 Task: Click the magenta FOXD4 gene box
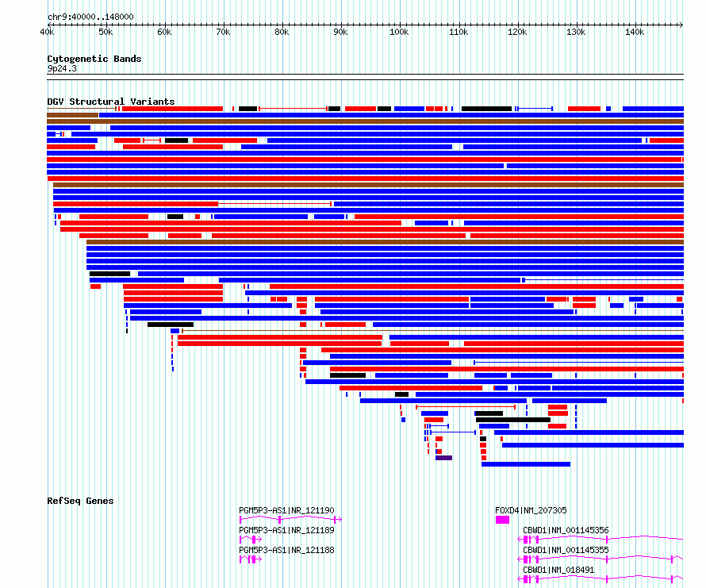tap(502, 520)
